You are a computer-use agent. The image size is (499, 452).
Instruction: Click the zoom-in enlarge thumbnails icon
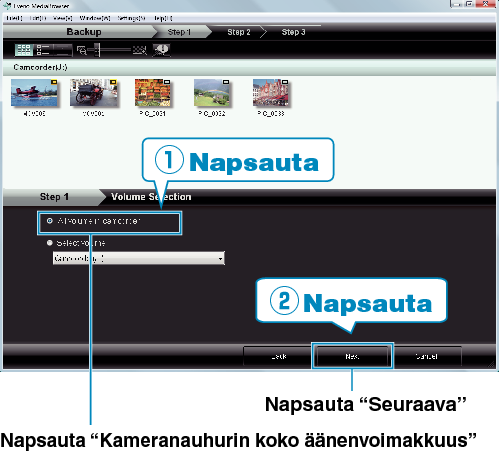(140, 50)
